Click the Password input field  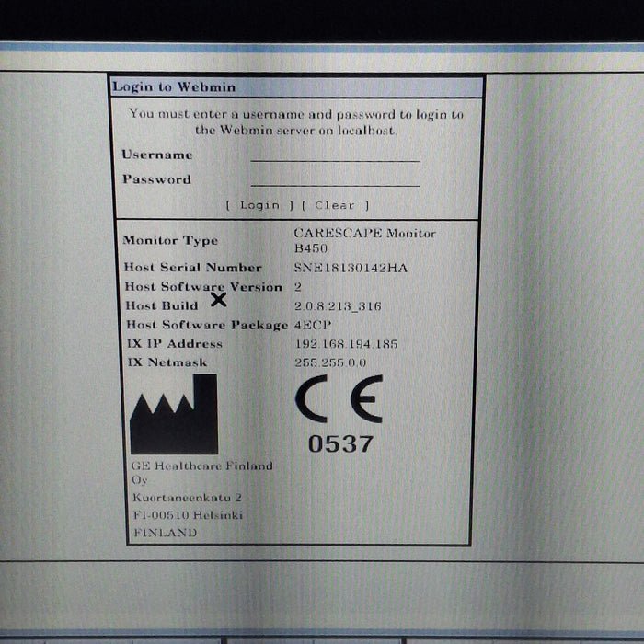pos(335,180)
